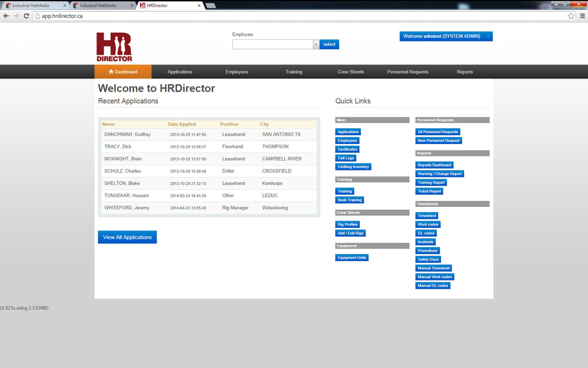The image size is (588, 368).
Task: Open the Manual Timesheet quick link
Action: pos(434,268)
